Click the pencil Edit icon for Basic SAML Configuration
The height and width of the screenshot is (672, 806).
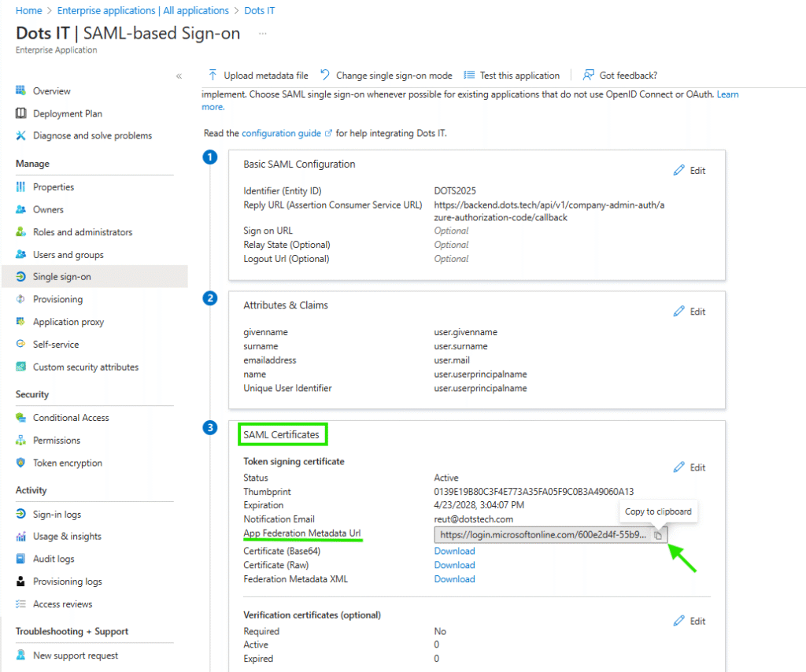(679, 171)
